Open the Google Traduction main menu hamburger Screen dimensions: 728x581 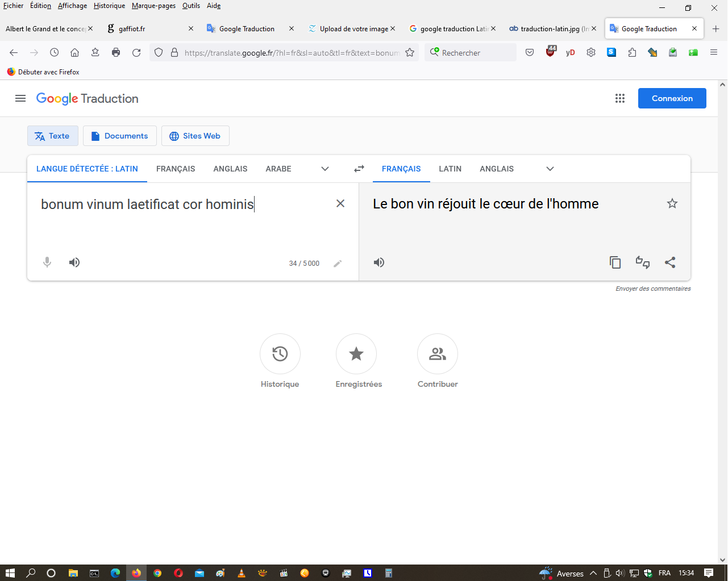[20, 98]
